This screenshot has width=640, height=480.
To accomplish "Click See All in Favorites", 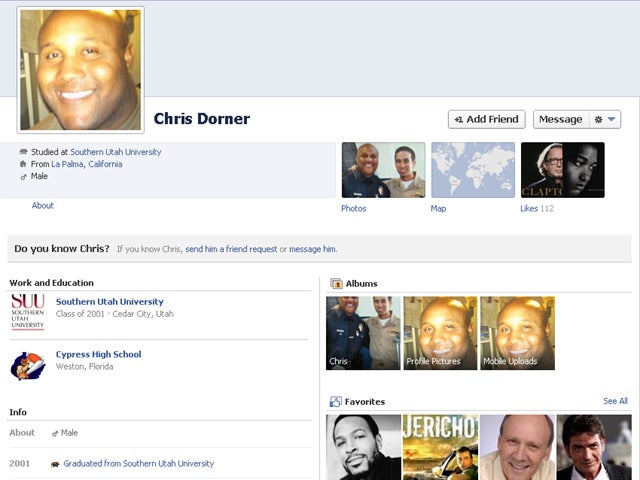I will [x=615, y=401].
